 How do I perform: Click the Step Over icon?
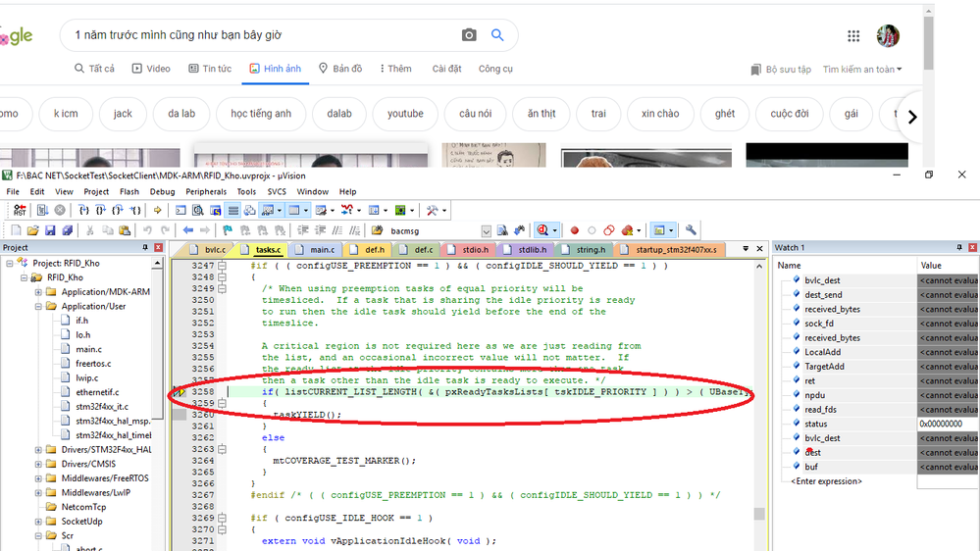click(101, 210)
